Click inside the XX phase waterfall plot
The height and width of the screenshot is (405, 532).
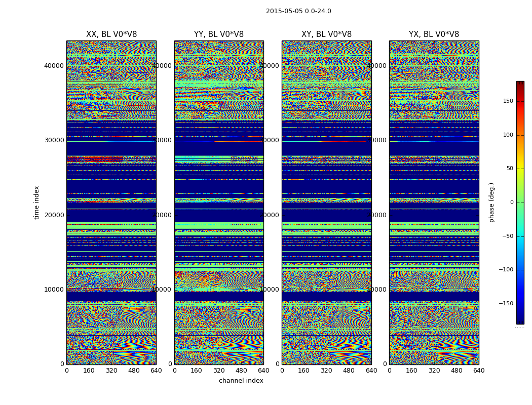pos(111,202)
